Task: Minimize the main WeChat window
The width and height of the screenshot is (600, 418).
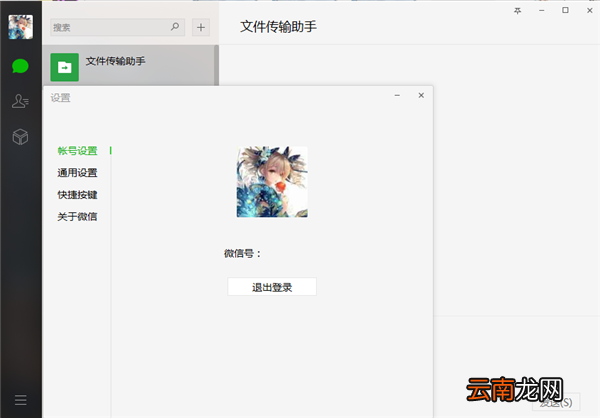Action: (x=541, y=11)
